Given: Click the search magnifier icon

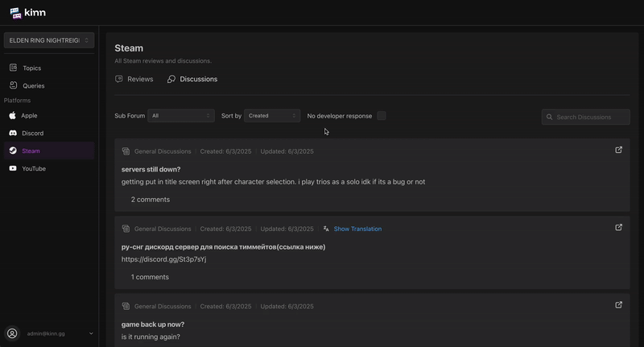Looking at the screenshot, I should (x=549, y=117).
